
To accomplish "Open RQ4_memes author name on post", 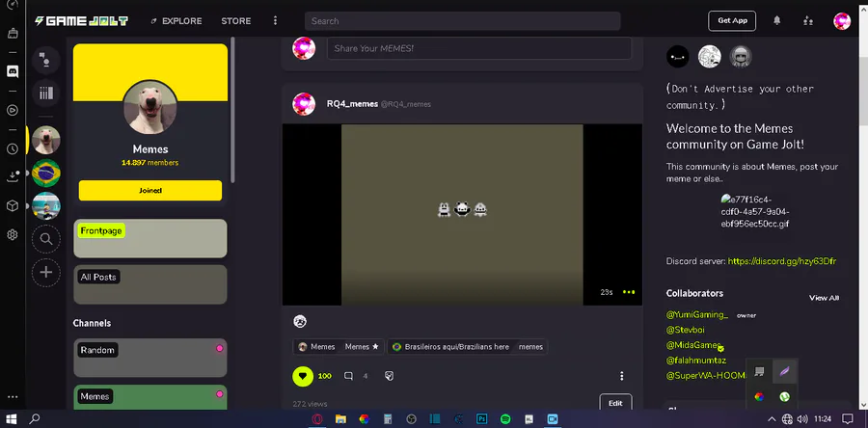I will pyautogui.click(x=353, y=104).
